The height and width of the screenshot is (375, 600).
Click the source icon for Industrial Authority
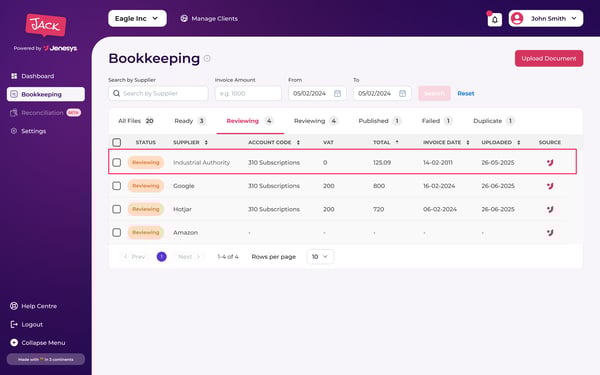tap(550, 163)
